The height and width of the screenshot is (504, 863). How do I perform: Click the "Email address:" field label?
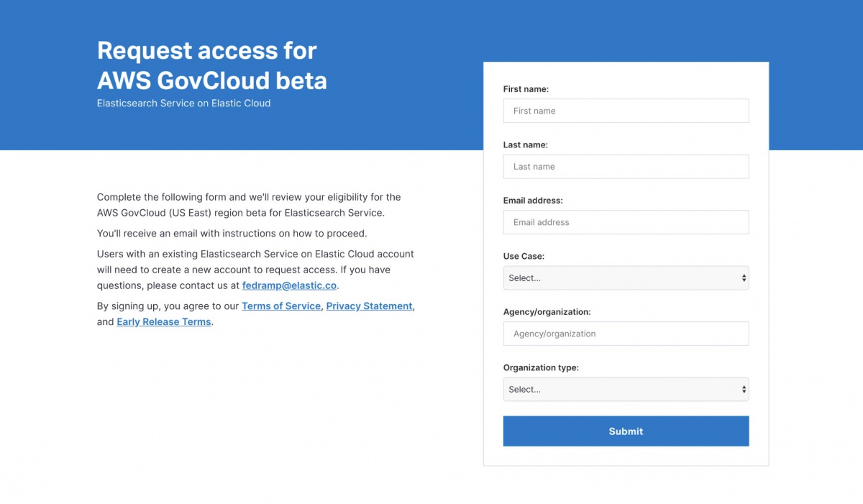[x=533, y=201]
